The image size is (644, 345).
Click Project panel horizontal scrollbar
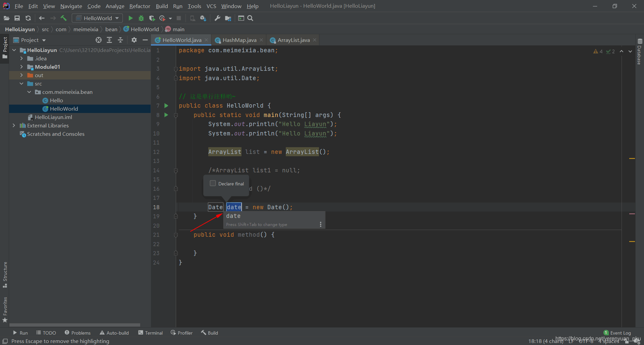(75, 325)
